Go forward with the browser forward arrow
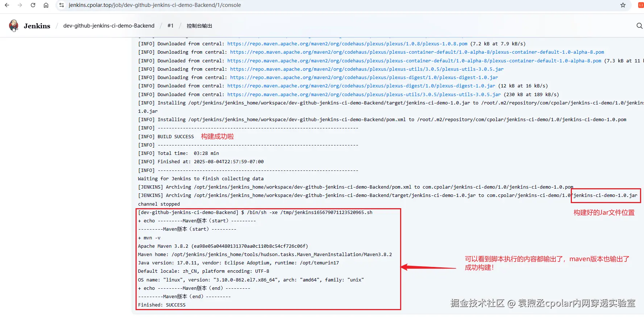The image size is (644, 317). coord(20,5)
